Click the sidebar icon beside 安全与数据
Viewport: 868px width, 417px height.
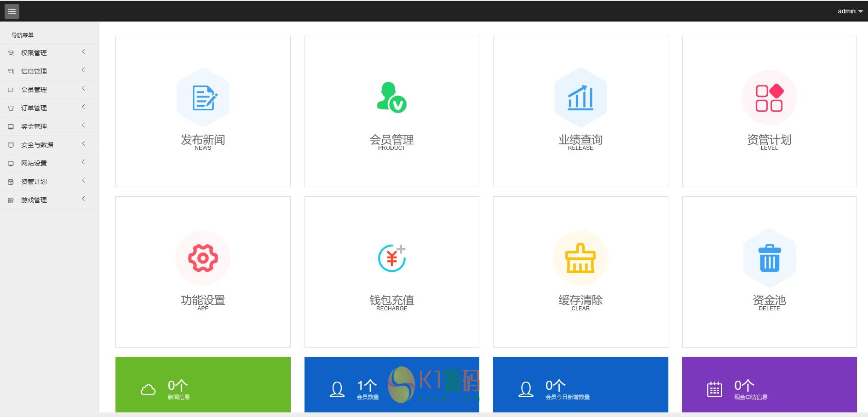pos(11,145)
